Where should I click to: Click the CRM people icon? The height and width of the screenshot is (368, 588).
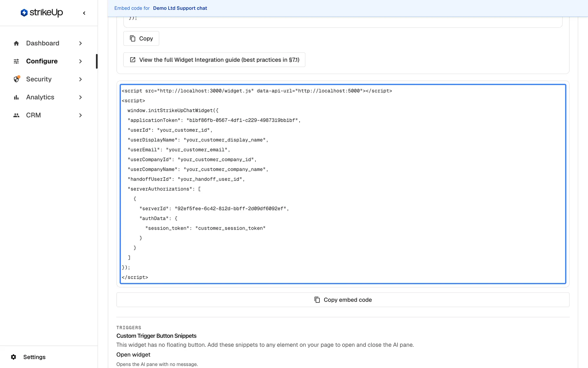pos(16,115)
